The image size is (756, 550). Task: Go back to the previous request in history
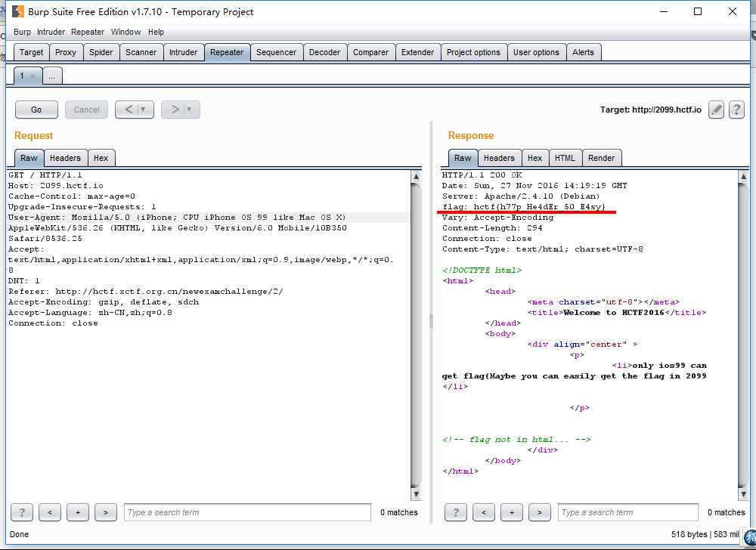tap(128, 110)
